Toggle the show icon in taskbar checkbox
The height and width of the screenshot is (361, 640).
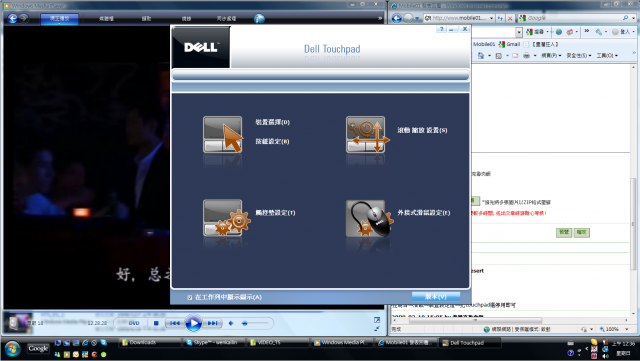(x=190, y=297)
